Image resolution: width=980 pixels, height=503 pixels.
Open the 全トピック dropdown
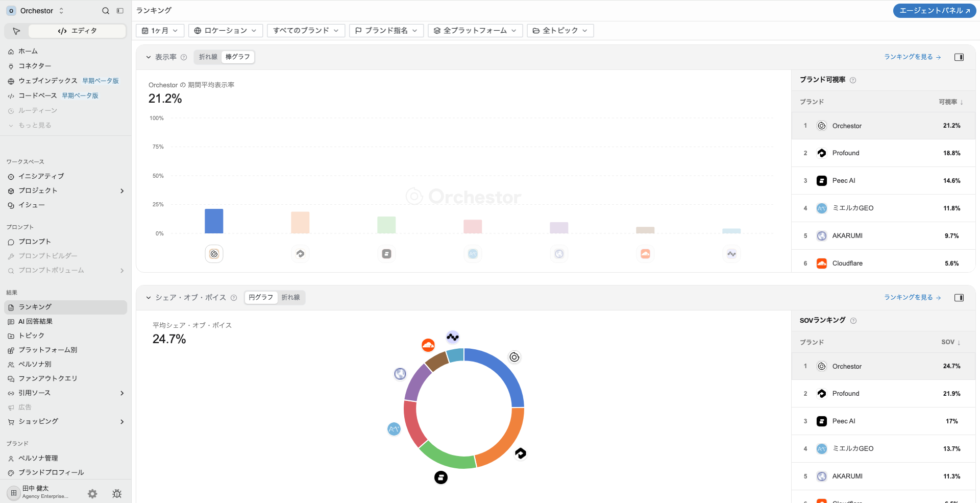click(x=560, y=31)
